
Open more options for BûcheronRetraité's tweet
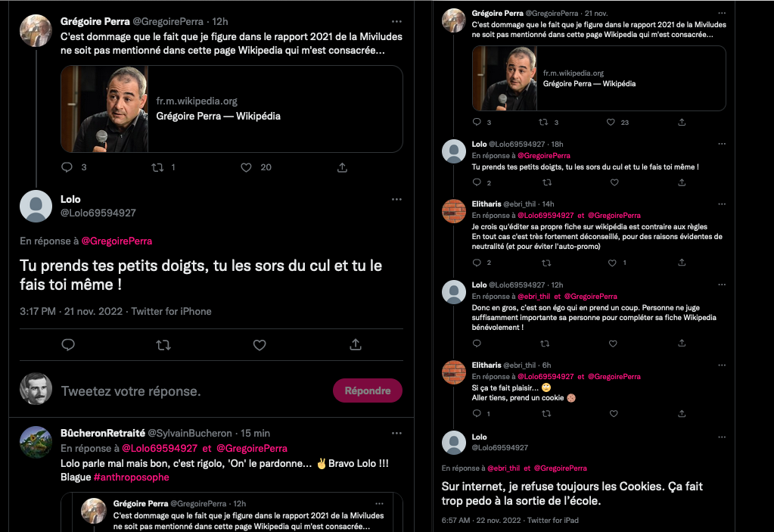tap(396, 433)
